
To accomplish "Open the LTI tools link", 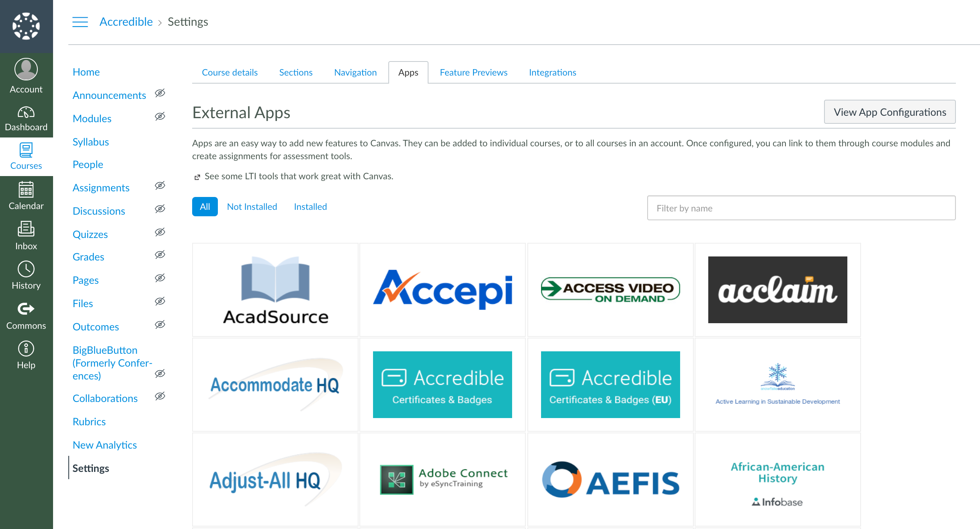I will [x=299, y=176].
